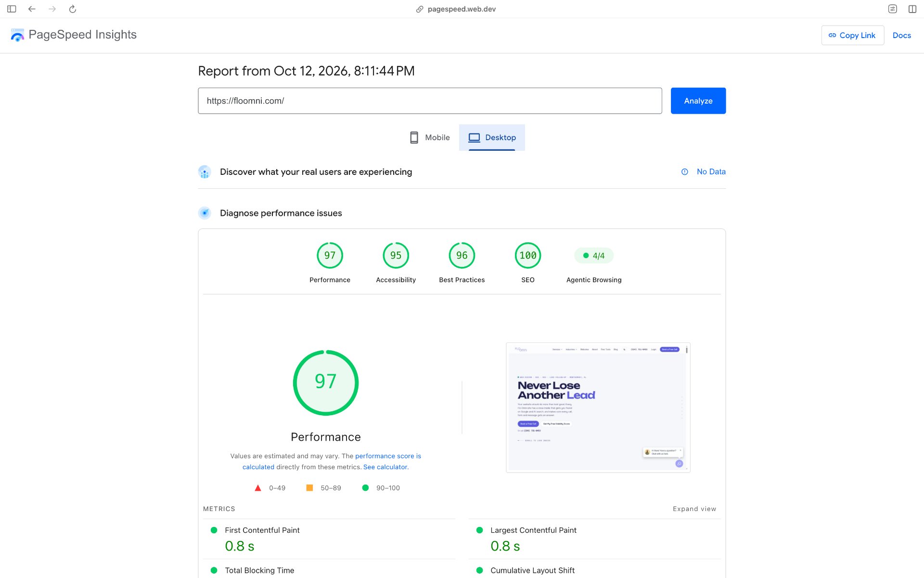Click the red triangle 0–49 legend

click(x=270, y=488)
